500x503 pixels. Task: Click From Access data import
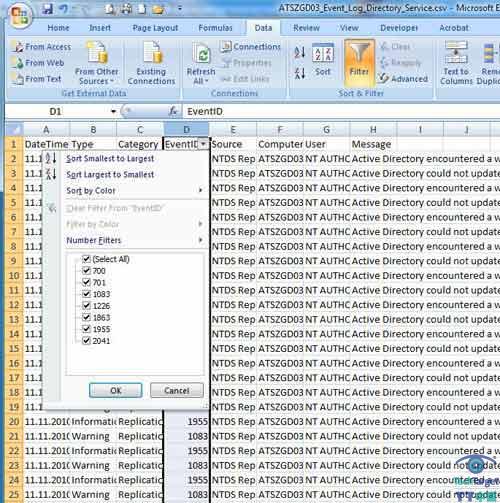pyautogui.click(x=42, y=47)
